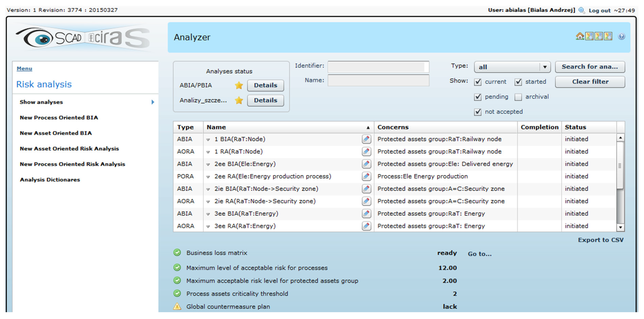The width and height of the screenshot is (644, 319).
Task: Click the table's scroll down arrow
Action: click(620, 227)
